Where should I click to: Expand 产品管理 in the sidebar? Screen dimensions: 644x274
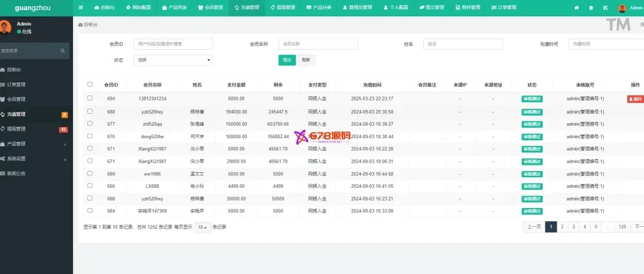point(16,143)
